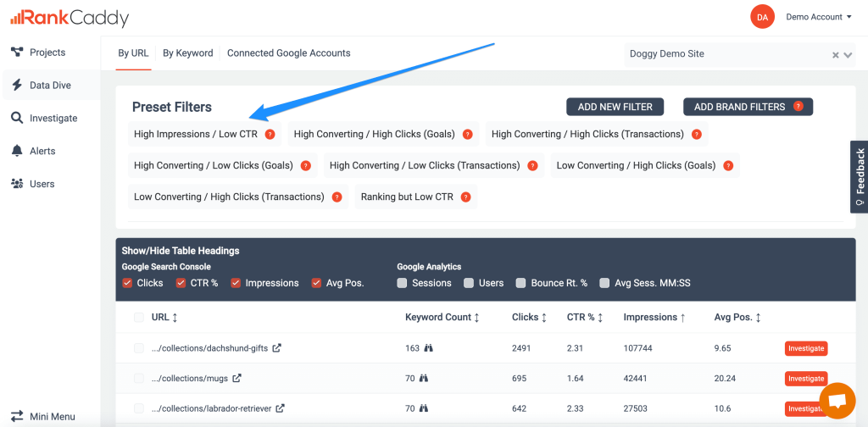This screenshot has height=427, width=868.
Task: Sort table by Keyword Count
Action: (442, 318)
